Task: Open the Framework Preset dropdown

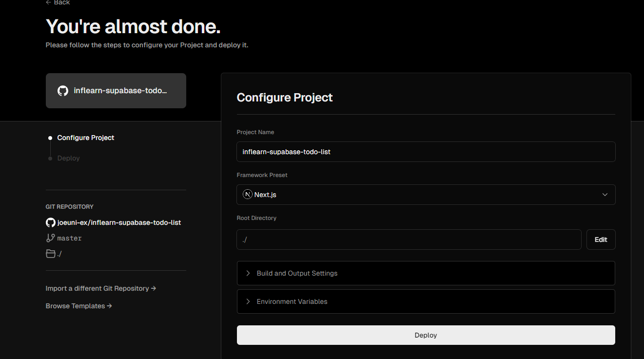Action: pyautogui.click(x=426, y=195)
